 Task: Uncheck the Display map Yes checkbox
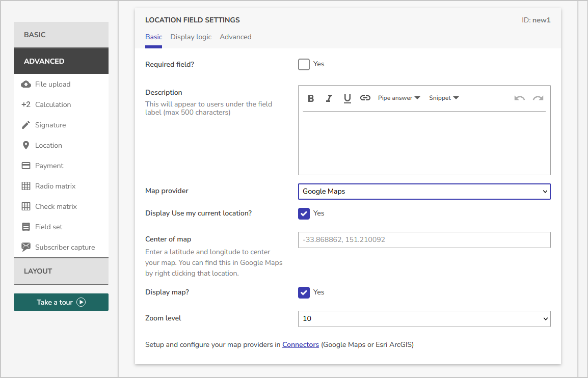click(304, 292)
